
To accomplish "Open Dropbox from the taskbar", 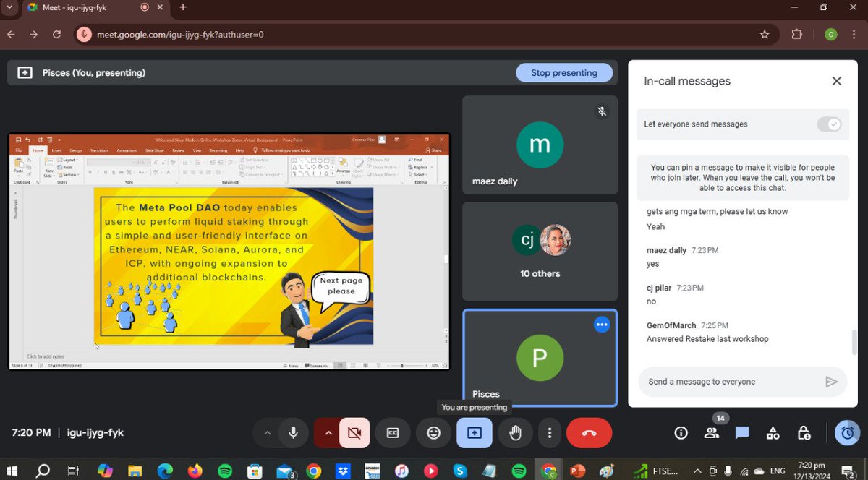I will click(343, 471).
